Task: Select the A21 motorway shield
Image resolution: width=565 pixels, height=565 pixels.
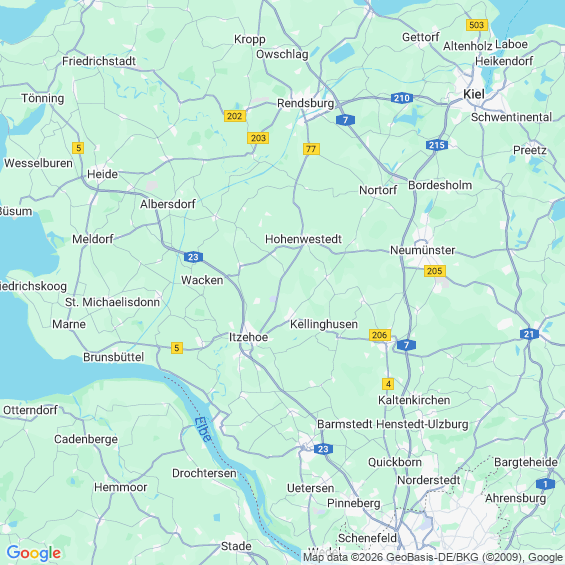Action: 529,334
